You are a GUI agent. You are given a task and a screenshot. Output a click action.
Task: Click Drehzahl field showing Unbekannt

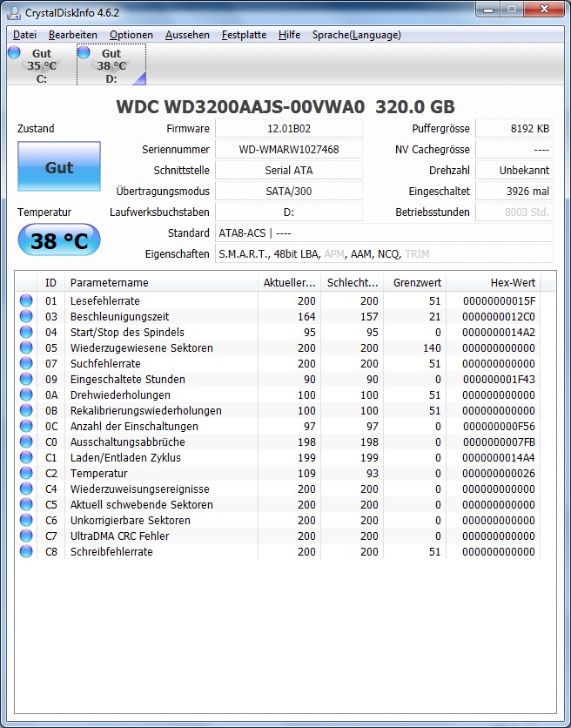(x=514, y=171)
